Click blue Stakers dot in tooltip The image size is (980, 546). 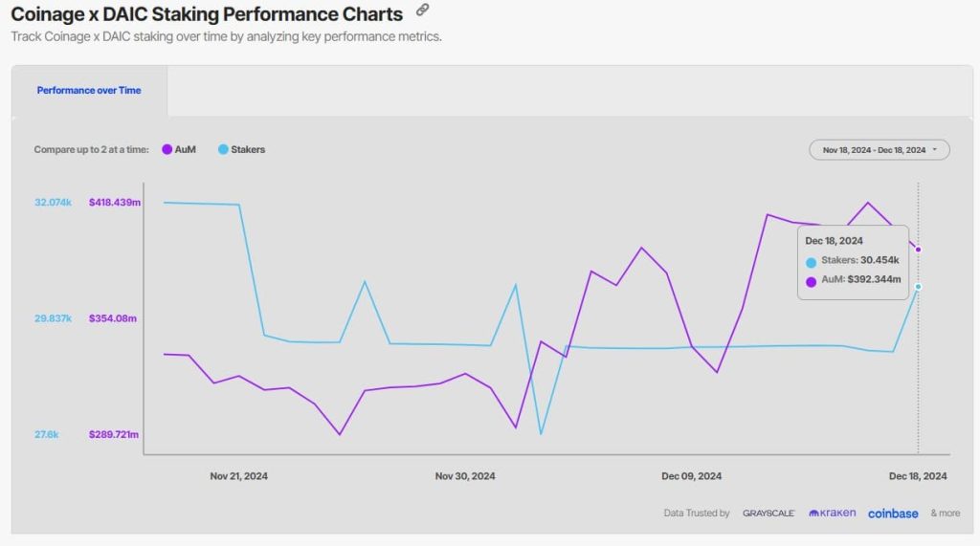point(811,262)
